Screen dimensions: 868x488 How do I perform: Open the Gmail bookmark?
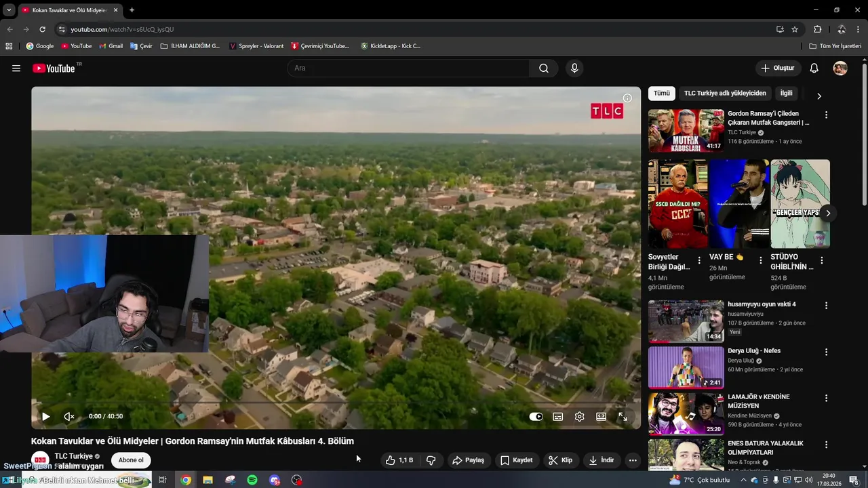tap(111, 46)
